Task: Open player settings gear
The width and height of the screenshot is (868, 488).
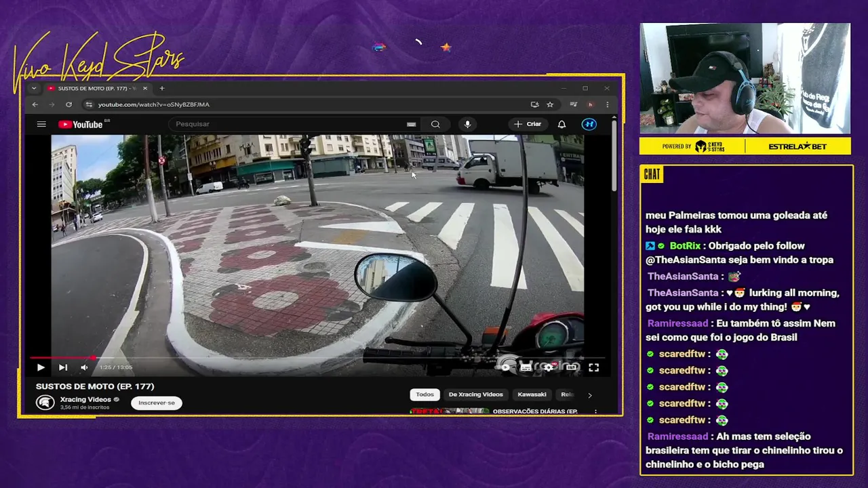Action: 548,367
